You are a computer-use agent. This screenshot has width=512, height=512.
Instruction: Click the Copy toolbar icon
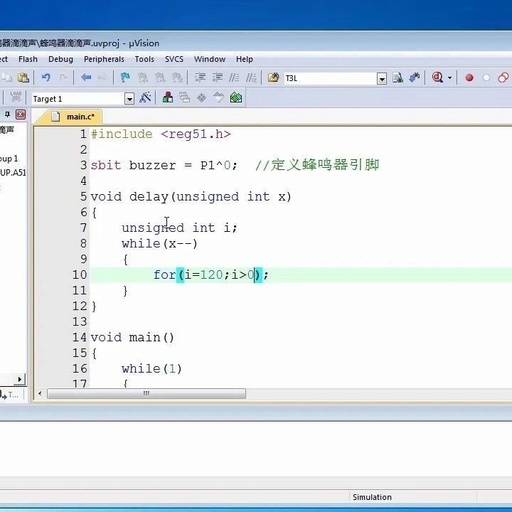[7, 78]
